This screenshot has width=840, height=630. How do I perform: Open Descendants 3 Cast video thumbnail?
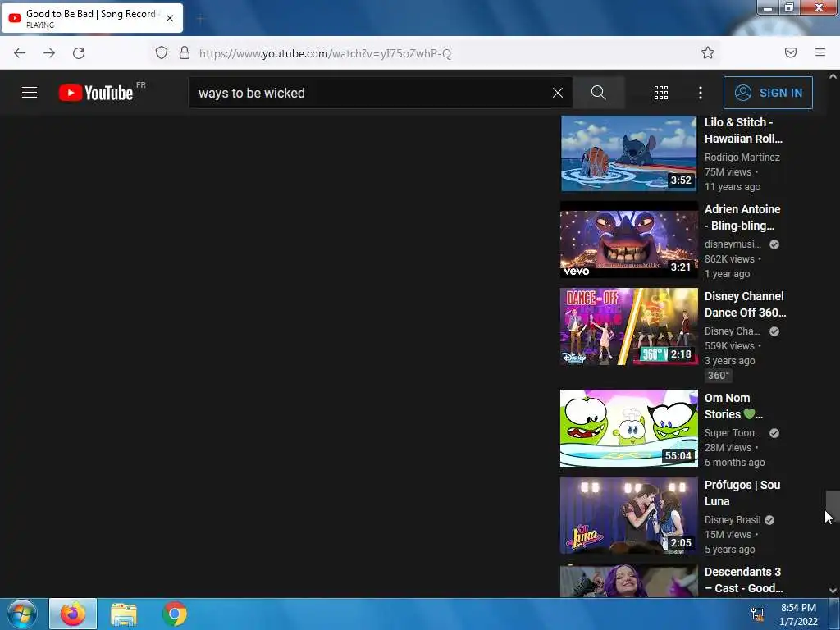pyautogui.click(x=629, y=580)
